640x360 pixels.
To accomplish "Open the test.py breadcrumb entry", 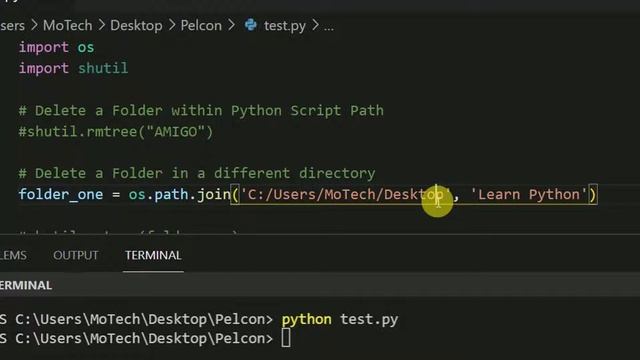I will click(x=284, y=26).
